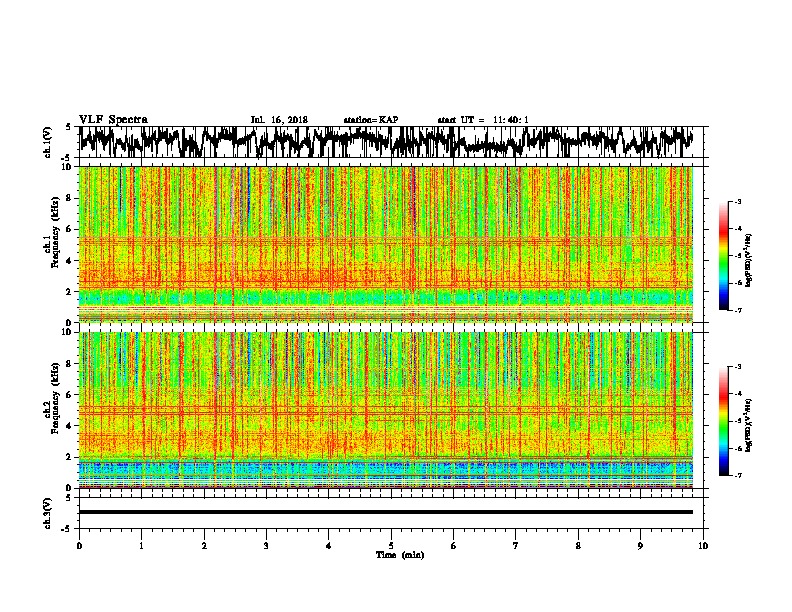Click the "-5" tick on ch.3(V) axis
This screenshot has width=792, height=612.
pyautogui.click(x=67, y=529)
